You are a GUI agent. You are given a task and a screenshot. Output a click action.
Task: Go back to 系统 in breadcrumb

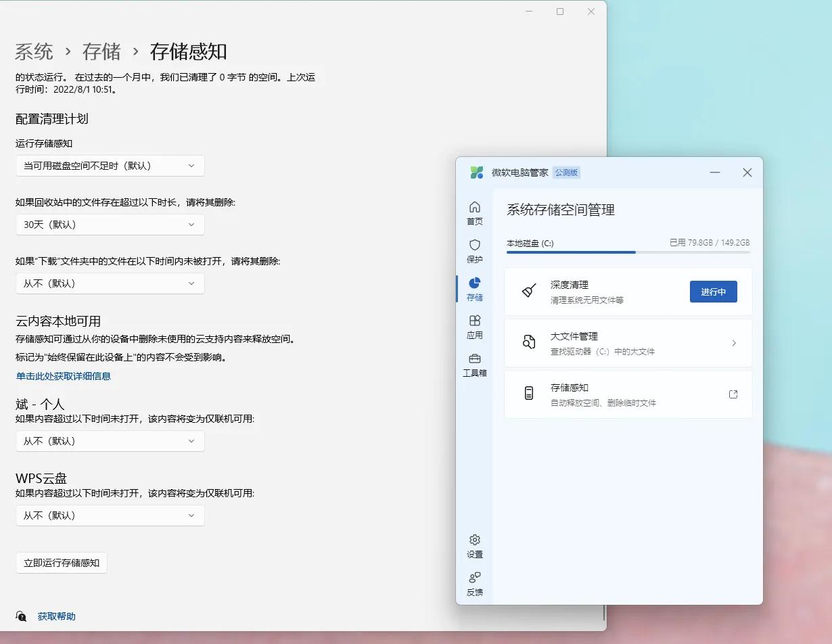point(34,52)
